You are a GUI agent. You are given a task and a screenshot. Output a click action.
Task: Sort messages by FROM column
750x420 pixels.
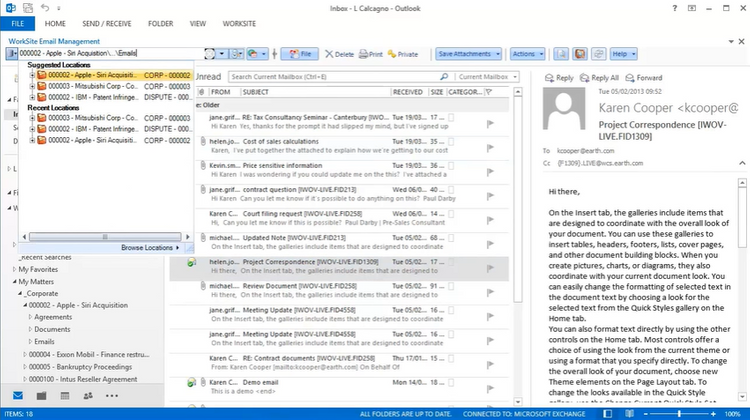221,92
